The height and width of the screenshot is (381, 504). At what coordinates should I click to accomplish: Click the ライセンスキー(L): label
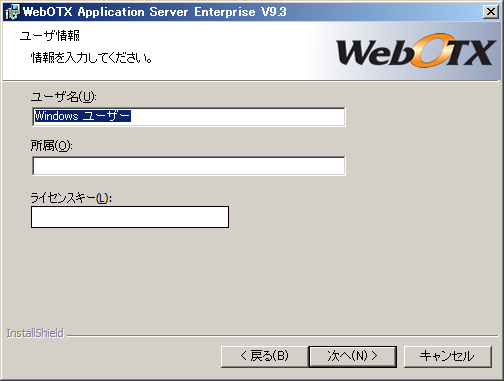(x=71, y=198)
